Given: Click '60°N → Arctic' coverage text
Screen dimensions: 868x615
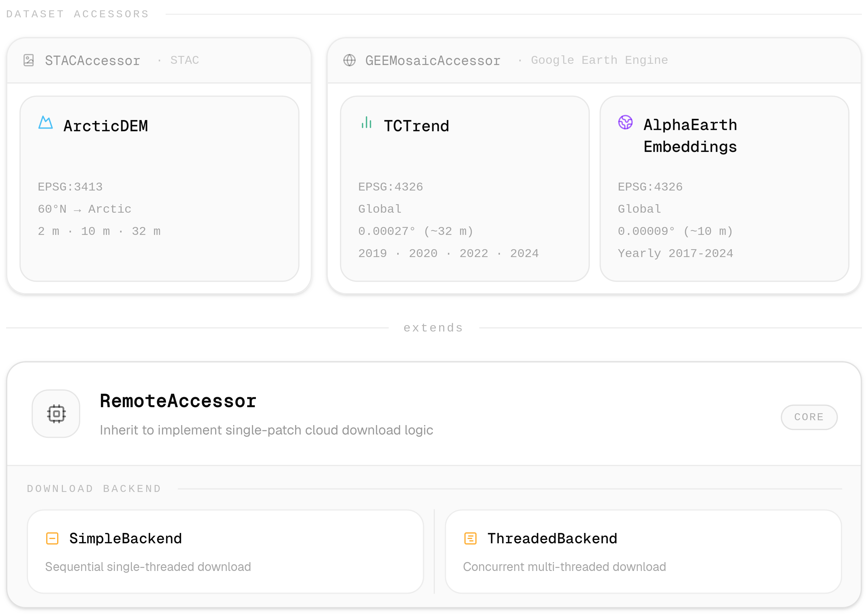Looking at the screenshot, I should click(x=84, y=209).
